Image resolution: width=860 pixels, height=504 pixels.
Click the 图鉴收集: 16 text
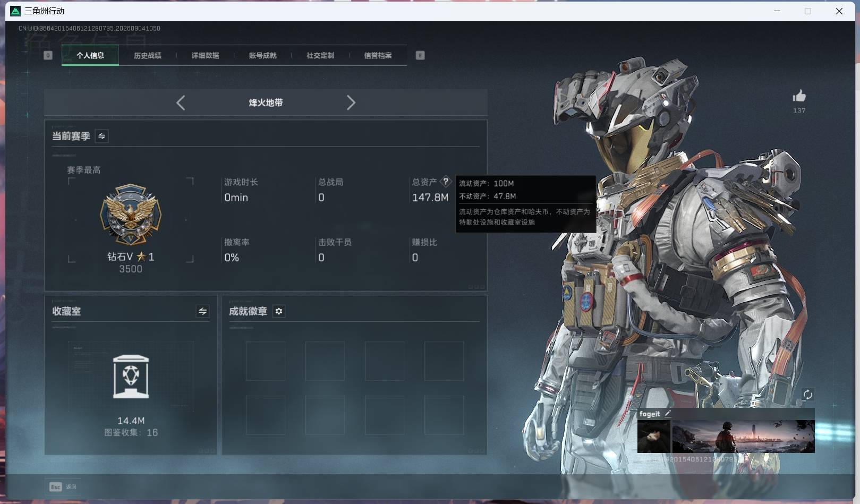pyautogui.click(x=131, y=432)
